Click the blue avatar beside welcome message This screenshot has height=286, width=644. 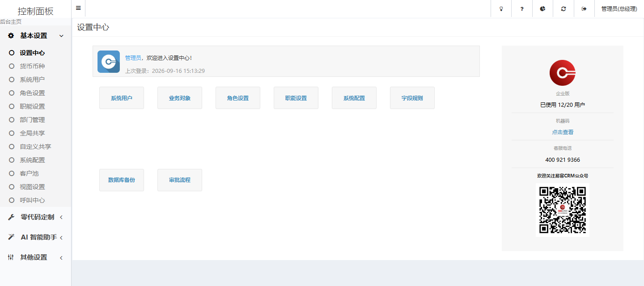tap(109, 62)
